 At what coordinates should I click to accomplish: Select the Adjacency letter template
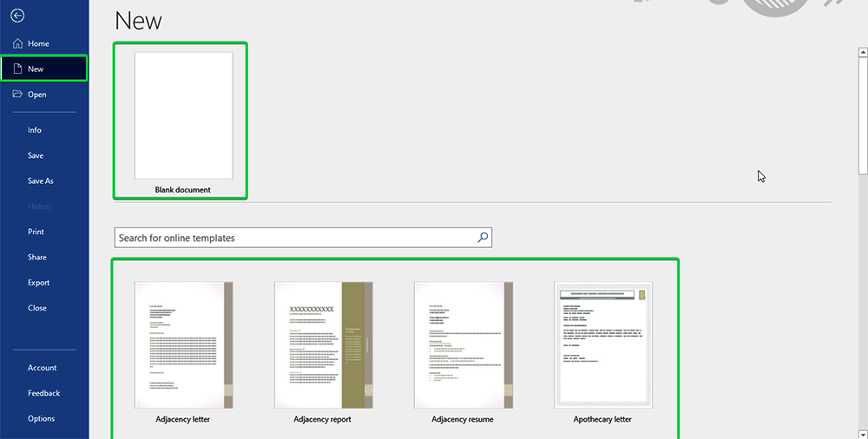pyautogui.click(x=183, y=344)
